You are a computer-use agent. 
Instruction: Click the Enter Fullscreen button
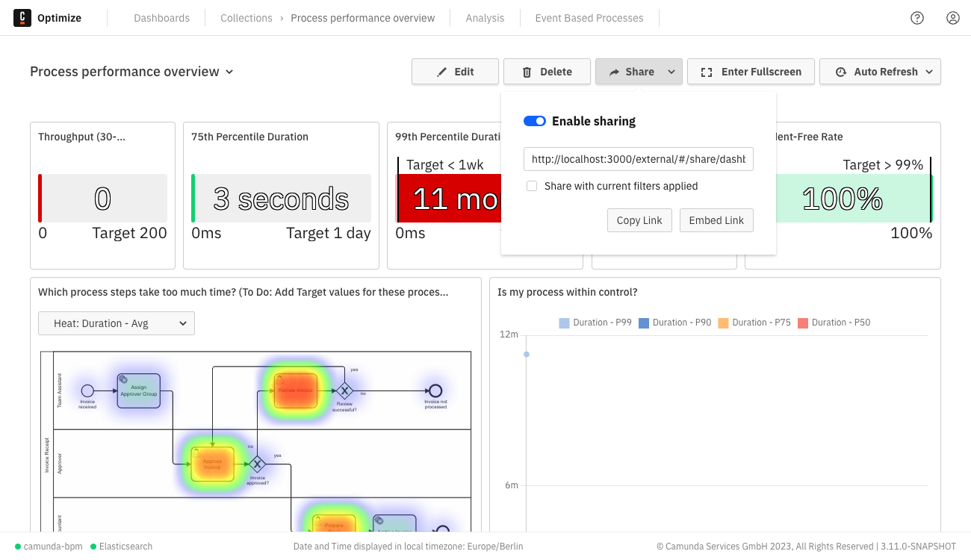point(751,72)
